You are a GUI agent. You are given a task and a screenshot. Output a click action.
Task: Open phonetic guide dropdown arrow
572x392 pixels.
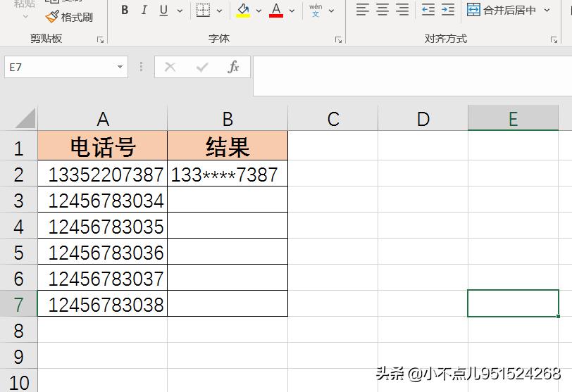click(x=331, y=11)
